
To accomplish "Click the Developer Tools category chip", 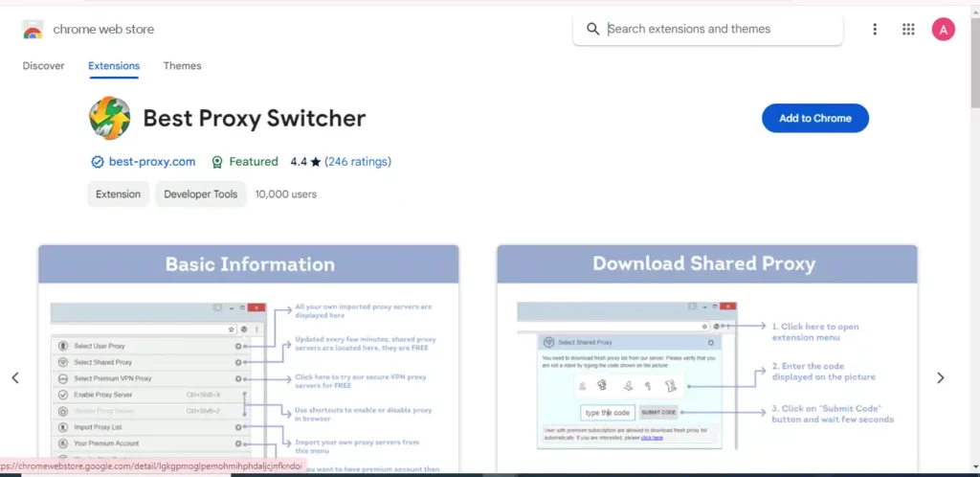I will point(201,193).
